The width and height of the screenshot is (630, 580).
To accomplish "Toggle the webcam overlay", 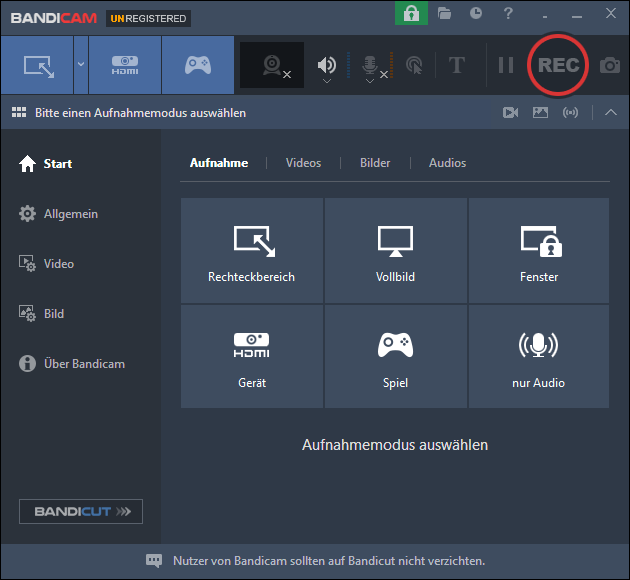I will click(x=272, y=65).
